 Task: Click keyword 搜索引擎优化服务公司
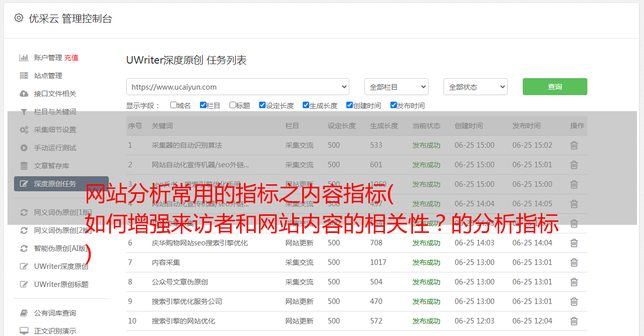click(x=187, y=301)
